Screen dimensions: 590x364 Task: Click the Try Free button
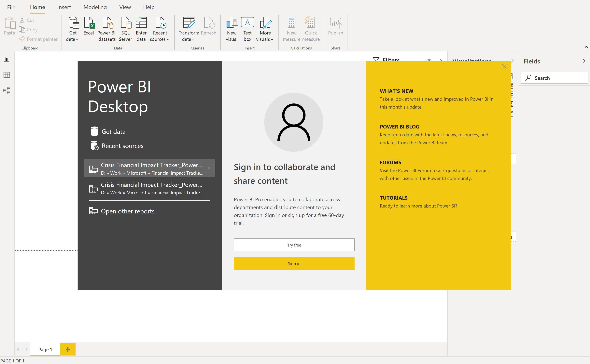pos(294,245)
